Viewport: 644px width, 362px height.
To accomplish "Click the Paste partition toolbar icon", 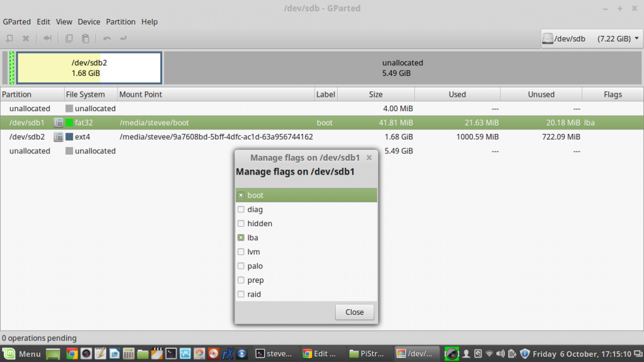I will coord(86,38).
